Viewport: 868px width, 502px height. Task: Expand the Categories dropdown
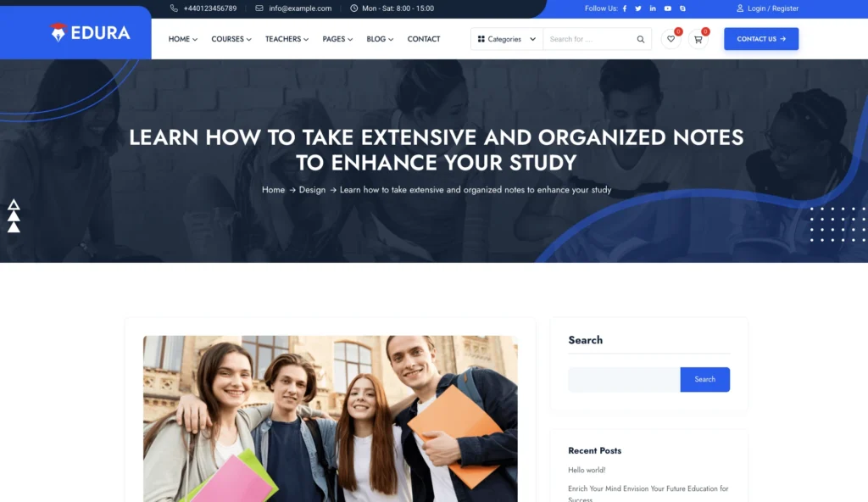click(507, 39)
